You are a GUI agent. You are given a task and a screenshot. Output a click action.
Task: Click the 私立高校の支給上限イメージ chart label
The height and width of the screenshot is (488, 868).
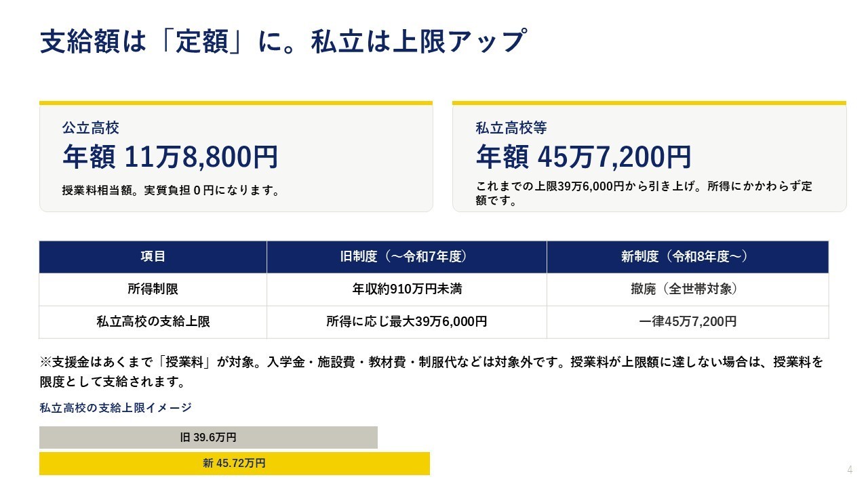coord(116,407)
